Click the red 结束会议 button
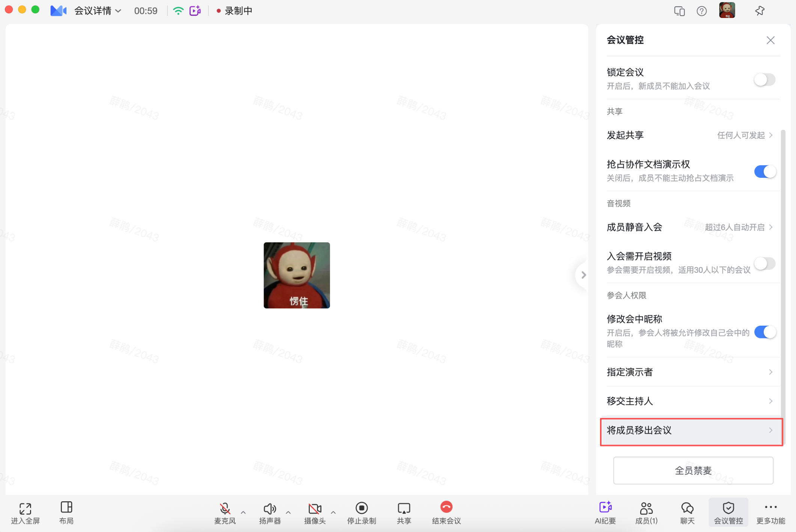Viewport: 796px width, 532px height. (446, 513)
